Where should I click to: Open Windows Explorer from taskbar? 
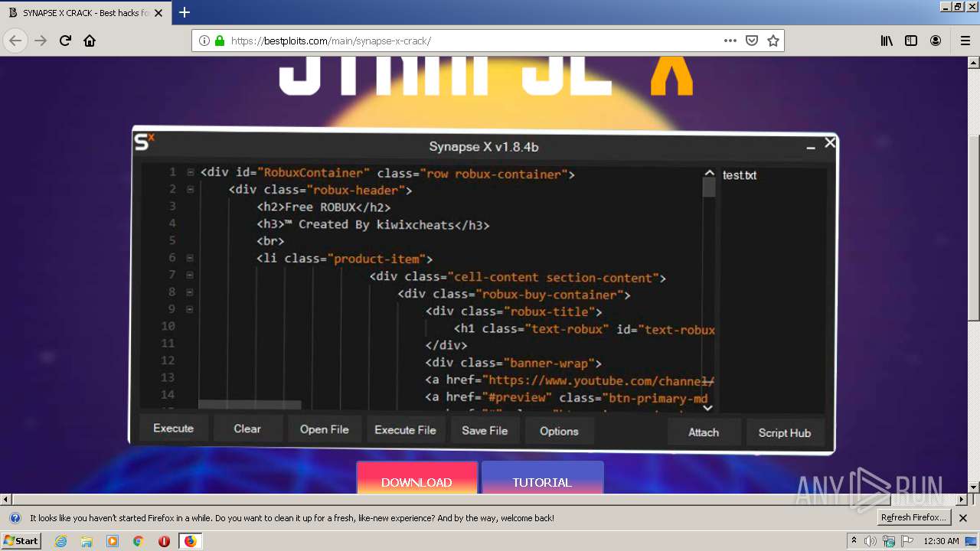click(87, 541)
